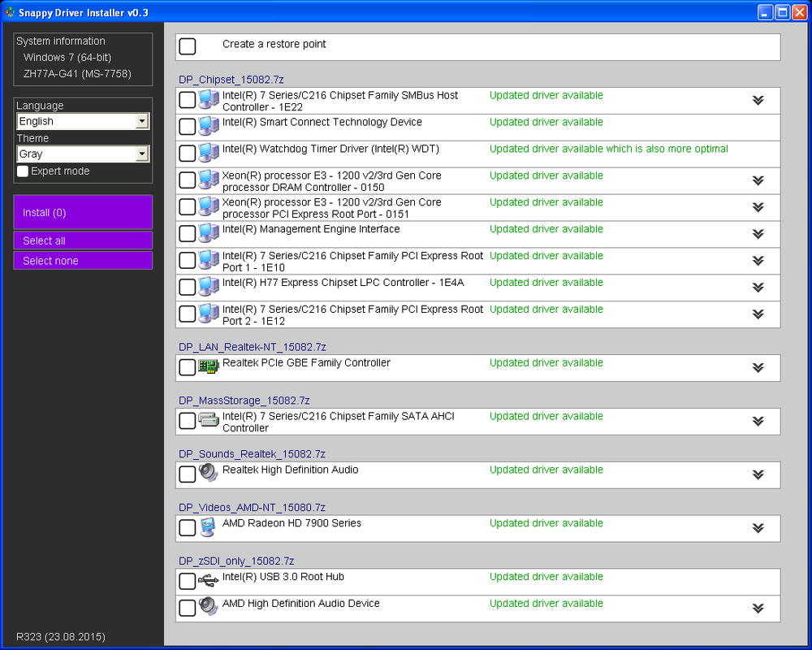Click the Intel Management Engine Interface device icon

pyautogui.click(x=209, y=233)
